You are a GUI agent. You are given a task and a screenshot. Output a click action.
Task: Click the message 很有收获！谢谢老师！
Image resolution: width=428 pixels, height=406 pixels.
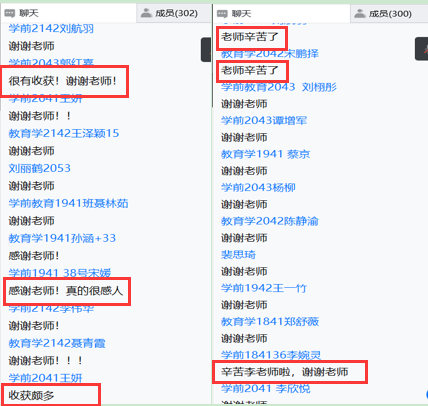(63, 81)
